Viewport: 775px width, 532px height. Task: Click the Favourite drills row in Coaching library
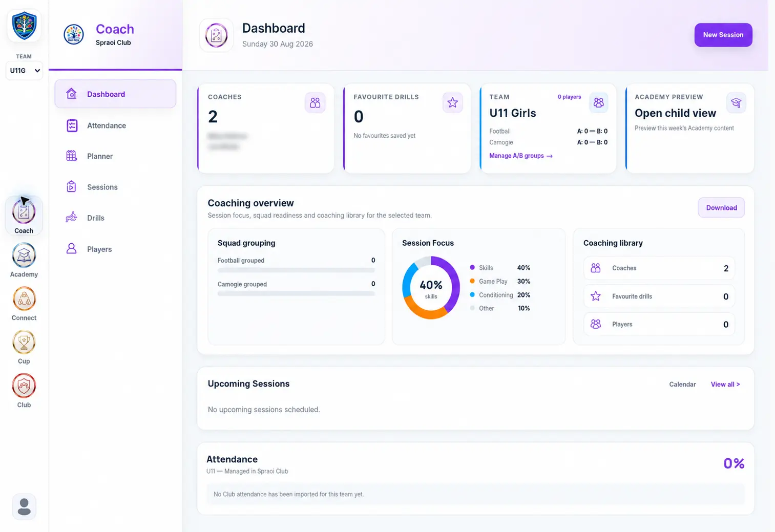point(659,296)
